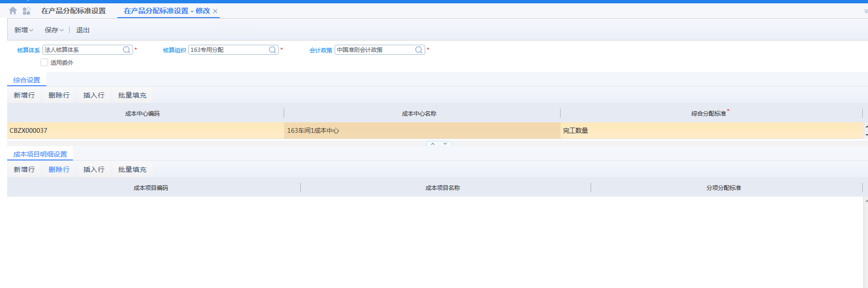Switch to the 在产品分配标准设置 tab

tap(73, 11)
